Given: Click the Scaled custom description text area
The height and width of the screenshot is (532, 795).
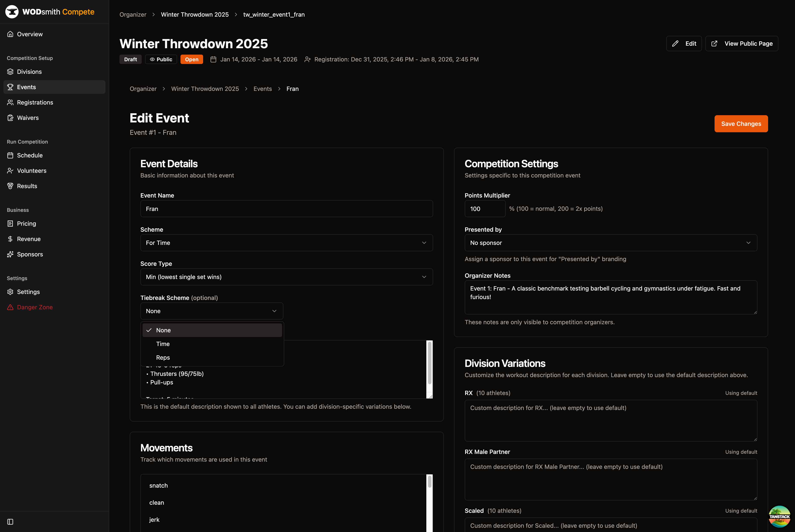Looking at the screenshot, I should [x=611, y=525].
